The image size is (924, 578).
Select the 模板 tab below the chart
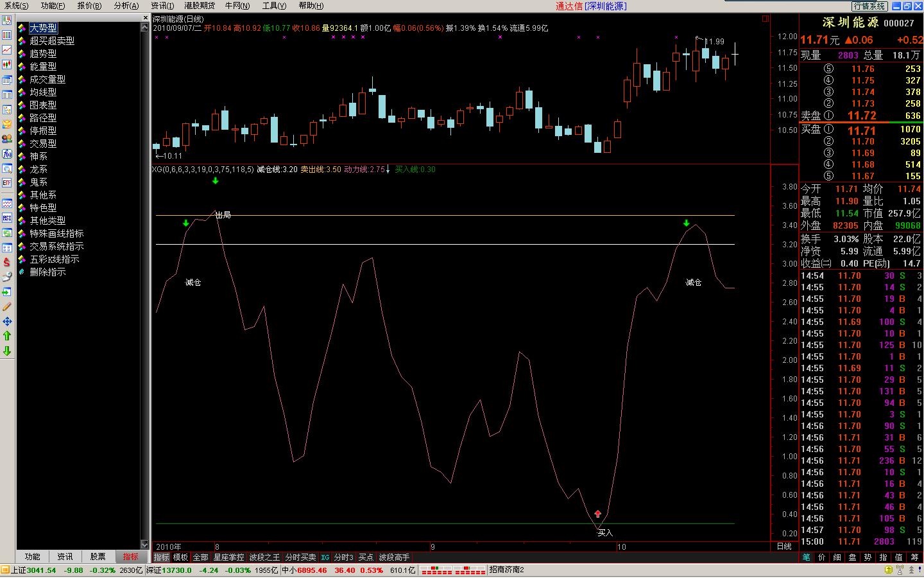[181, 557]
